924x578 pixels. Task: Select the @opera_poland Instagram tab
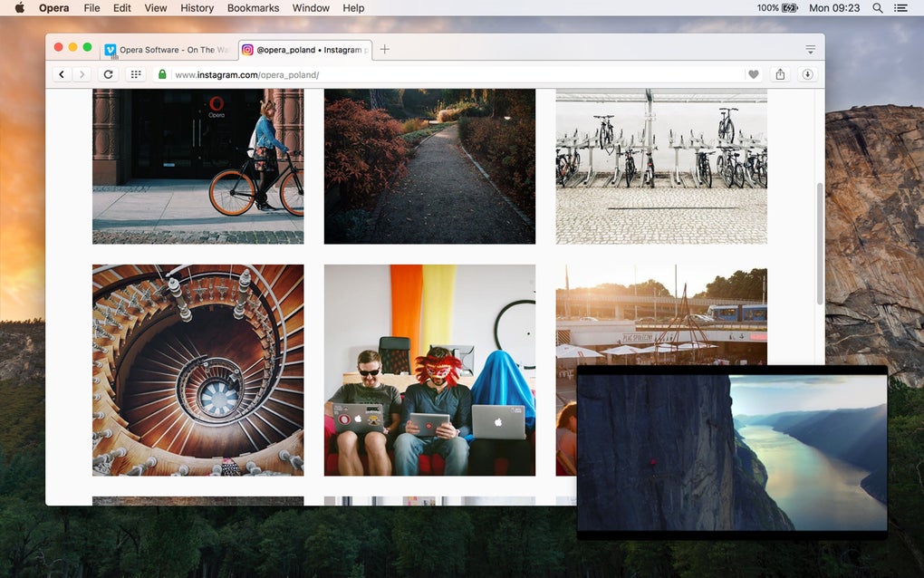305,50
